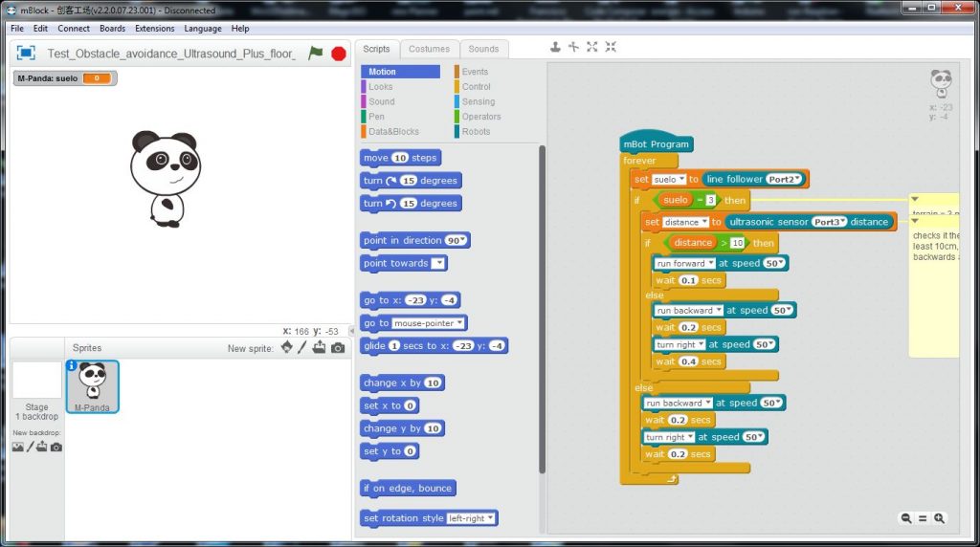980x547 pixels.
Task: Zoom in the scripts area
Action: coord(940,518)
